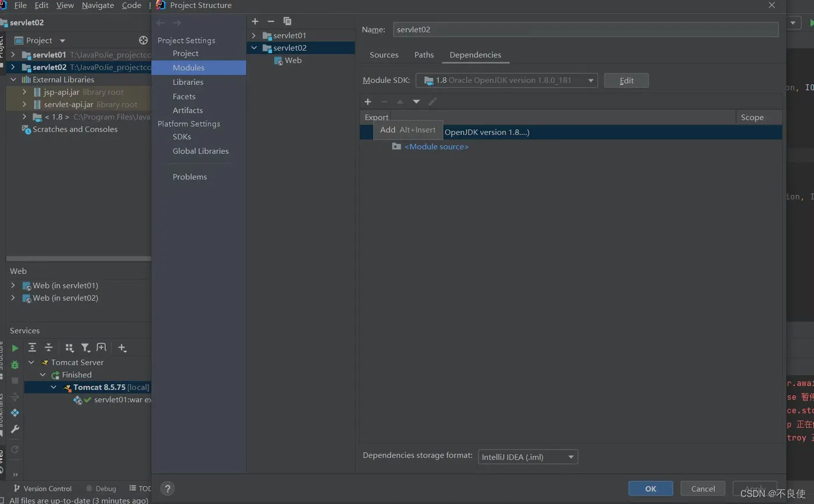Click the Filter funnel icon in Services
Image resolution: width=814 pixels, height=504 pixels.
[x=85, y=348]
